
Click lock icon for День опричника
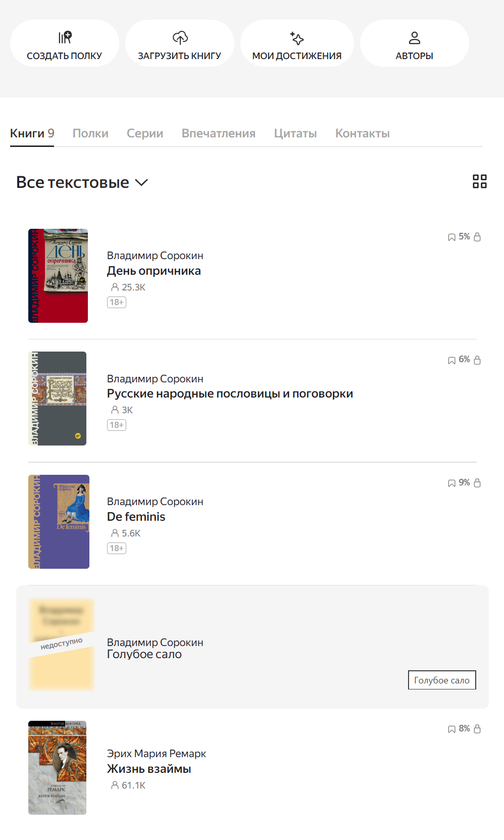point(477,237)
